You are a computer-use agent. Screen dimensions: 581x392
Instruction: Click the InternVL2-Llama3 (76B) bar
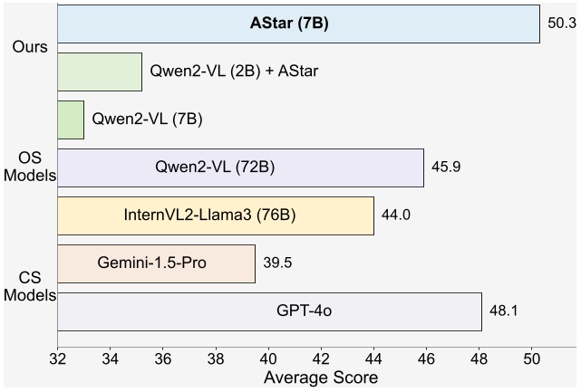(216, 215)
